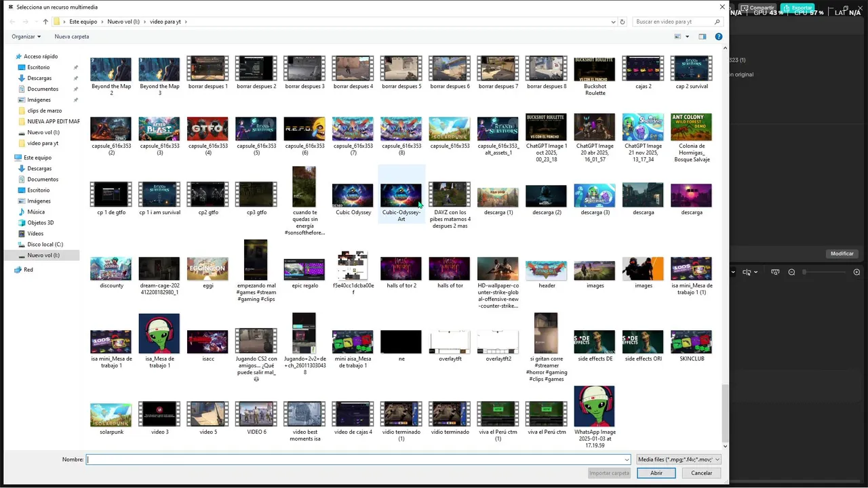
Task: Select the SKINCLUB file
Action: pos(692,346)
